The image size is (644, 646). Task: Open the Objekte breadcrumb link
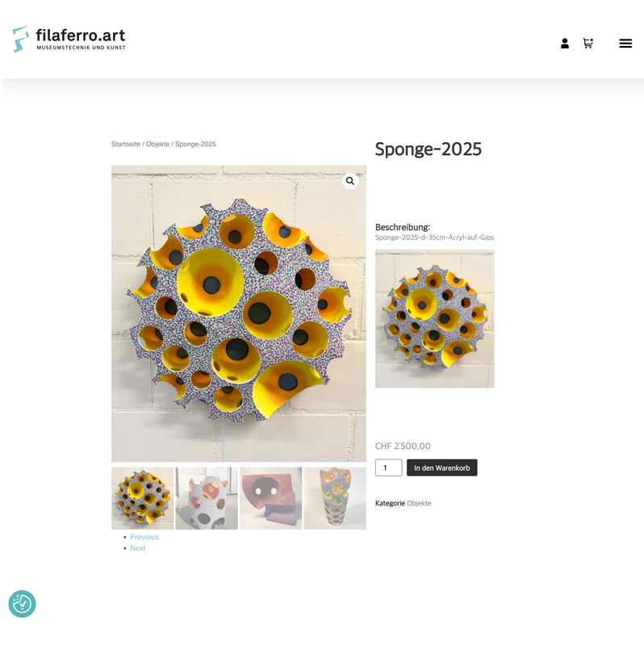[157, 144]
